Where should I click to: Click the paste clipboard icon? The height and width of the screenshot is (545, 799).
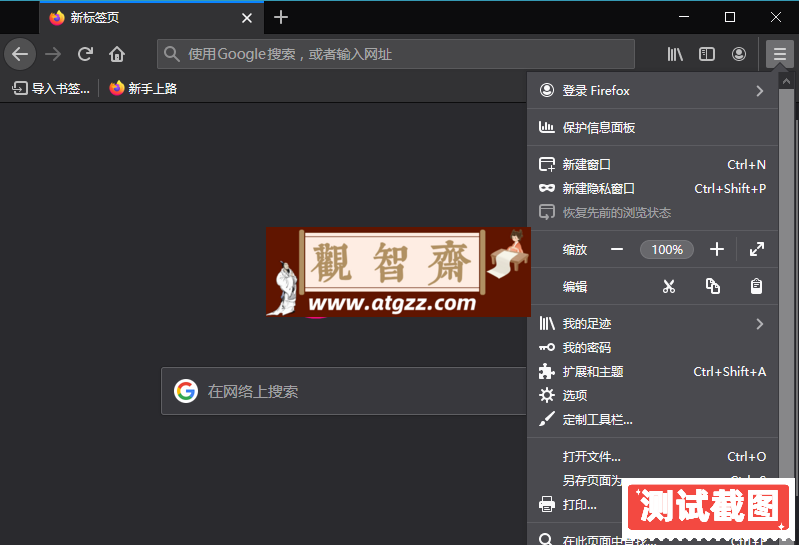pyautogui.click(x=756, y=286)
